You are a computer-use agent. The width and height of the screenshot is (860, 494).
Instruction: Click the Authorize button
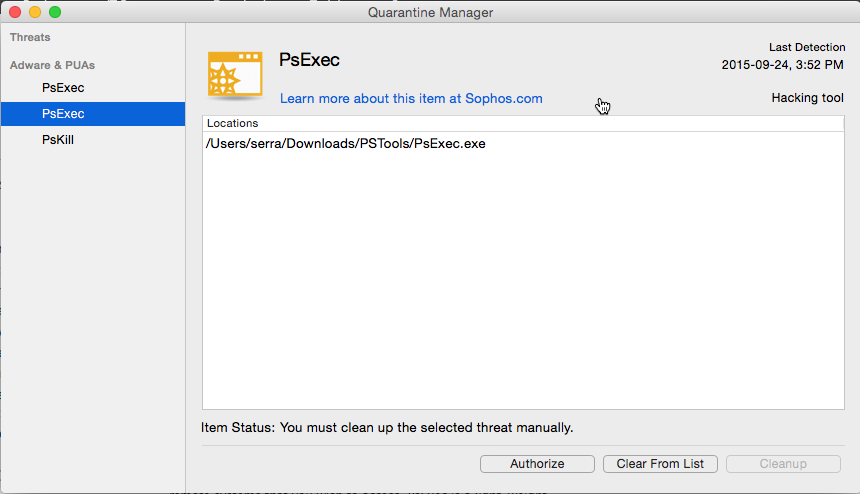pyautogui.click(x=537, y=464)
